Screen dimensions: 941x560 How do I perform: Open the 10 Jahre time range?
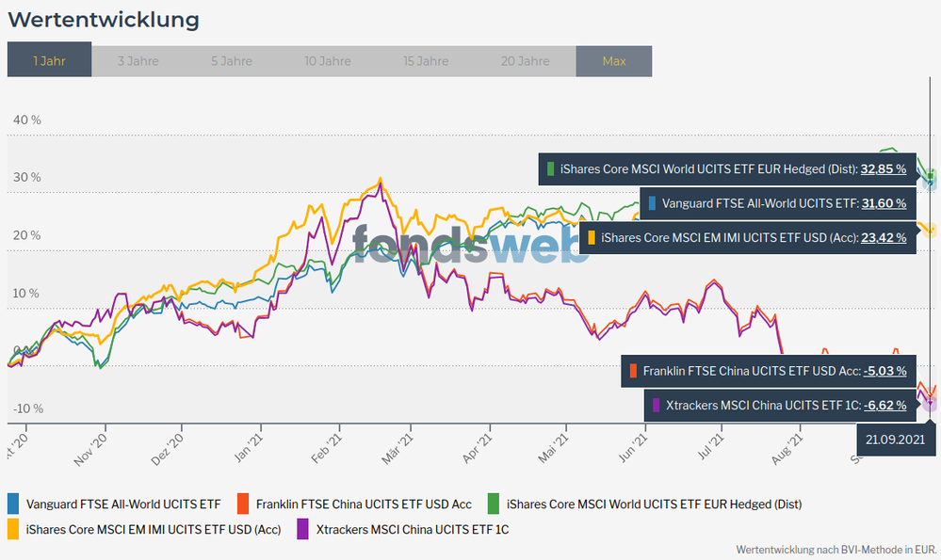coord(330,61)
